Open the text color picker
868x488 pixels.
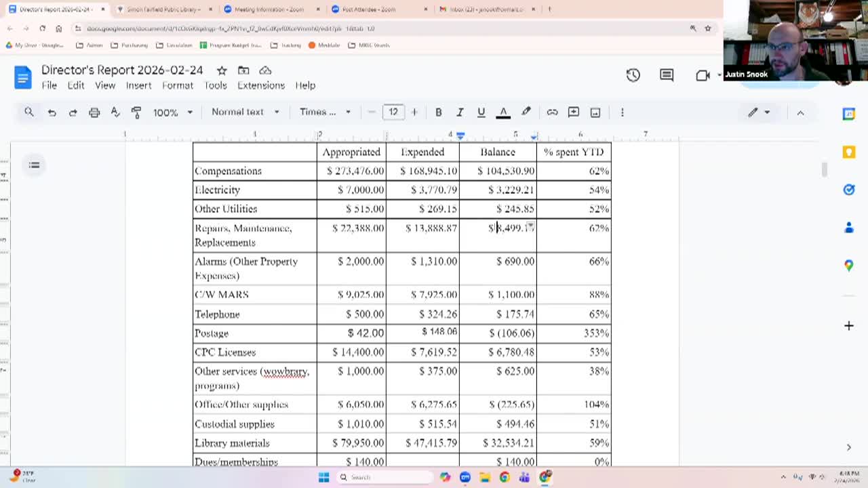click(503, 113)
